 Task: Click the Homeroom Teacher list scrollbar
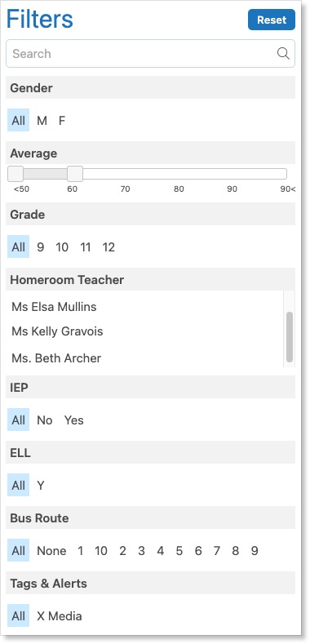(x=290, y=337)
